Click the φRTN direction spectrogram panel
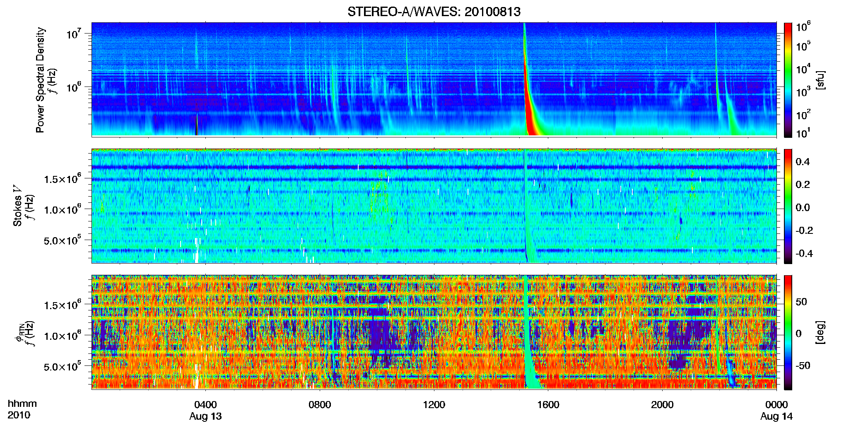This screenshot has width=868, height=447. point(434,332)
